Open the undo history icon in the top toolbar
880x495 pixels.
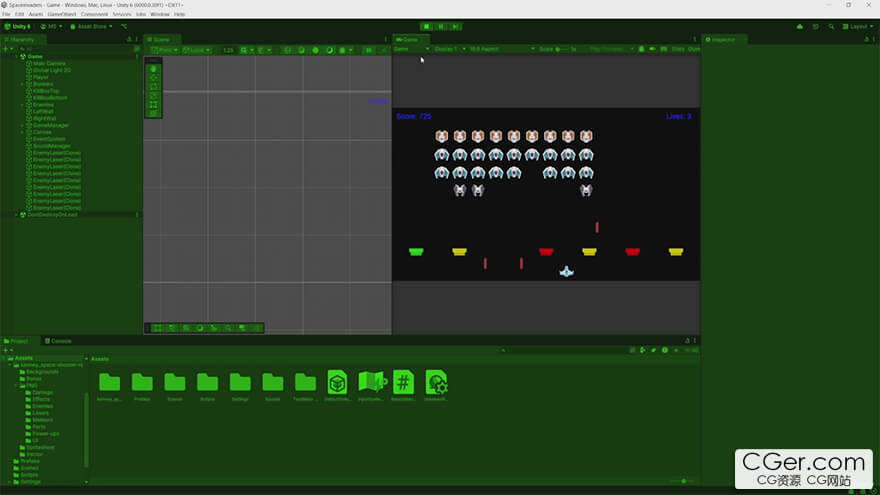[x=815, y=26]
